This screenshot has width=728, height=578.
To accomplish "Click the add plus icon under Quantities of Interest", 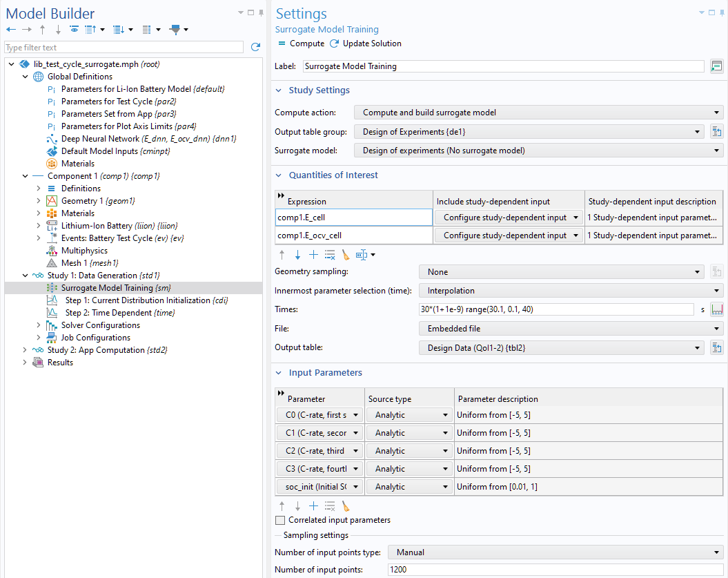I will click(x=313, y=255).
